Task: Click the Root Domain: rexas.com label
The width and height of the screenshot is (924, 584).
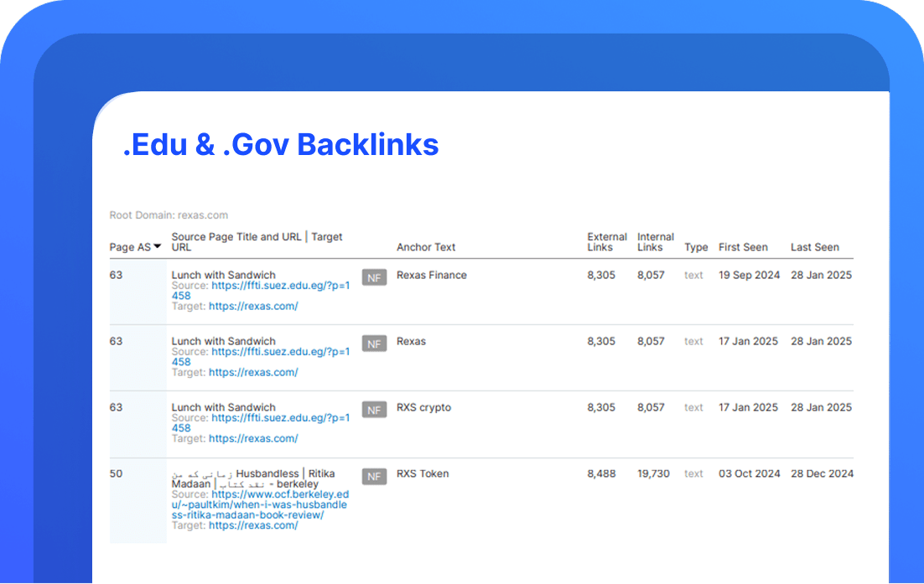Action: point(169,214)
